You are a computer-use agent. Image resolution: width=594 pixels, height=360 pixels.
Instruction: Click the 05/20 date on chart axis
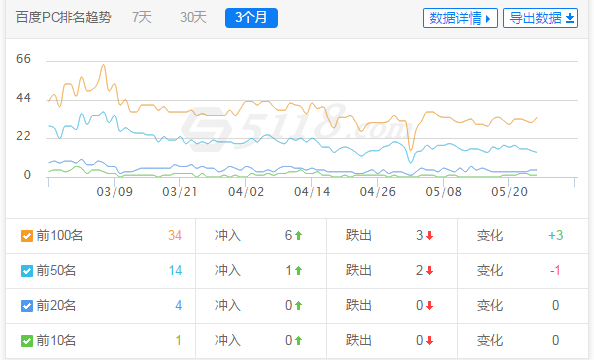point(510,192)
